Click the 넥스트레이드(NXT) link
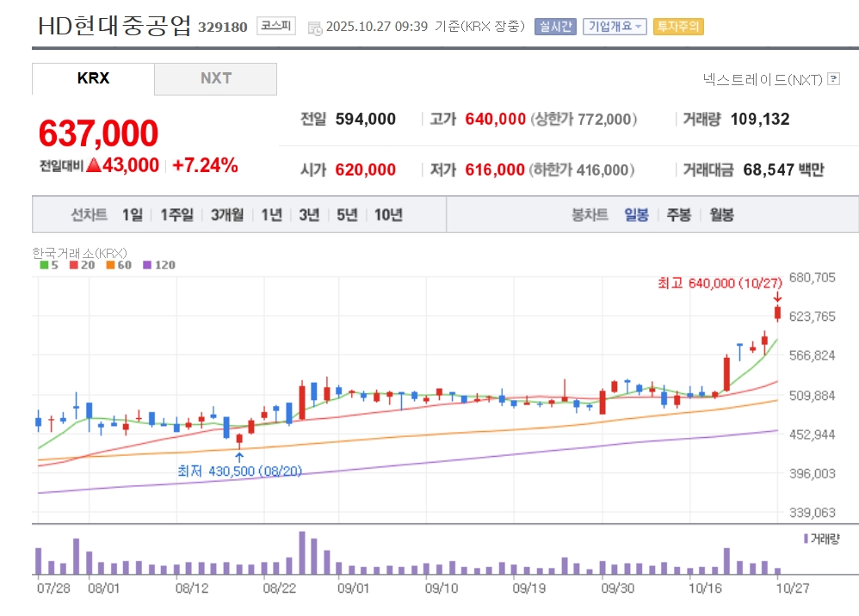Image resolution: width=859 pixels, height=616 pixels. 763,79
